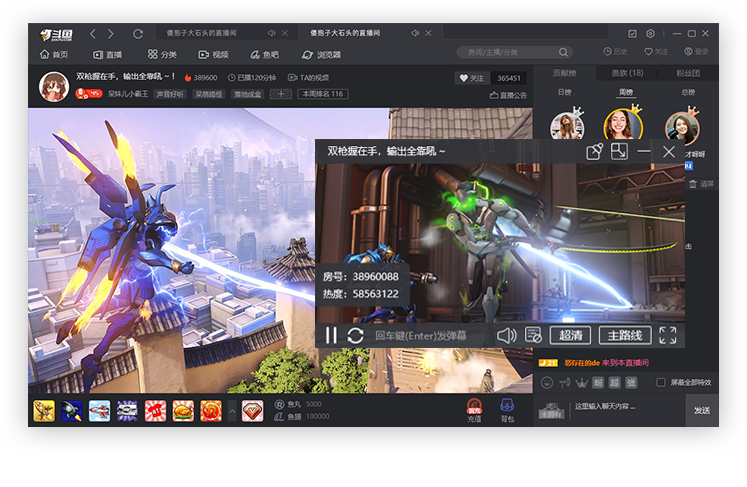This screenshot has width=747, height=487.
Task: Open the 分类 categories menu
Action: [162, 54]
